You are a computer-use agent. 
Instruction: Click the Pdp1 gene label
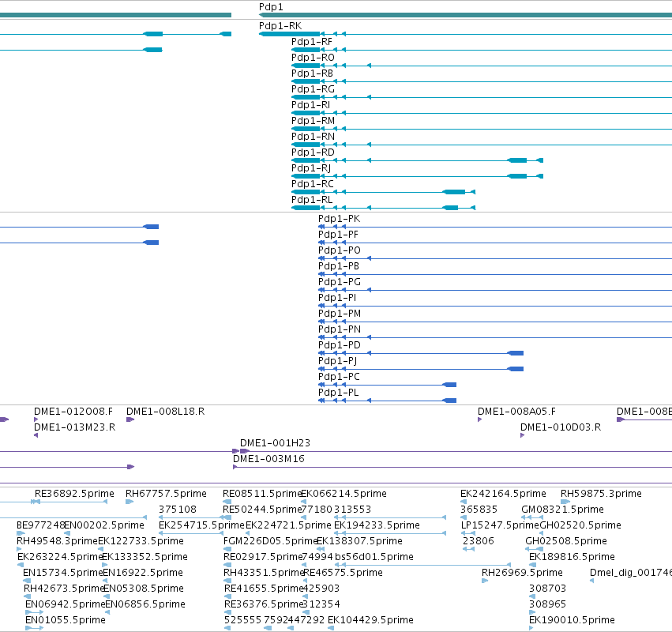(x=271, y=7)
